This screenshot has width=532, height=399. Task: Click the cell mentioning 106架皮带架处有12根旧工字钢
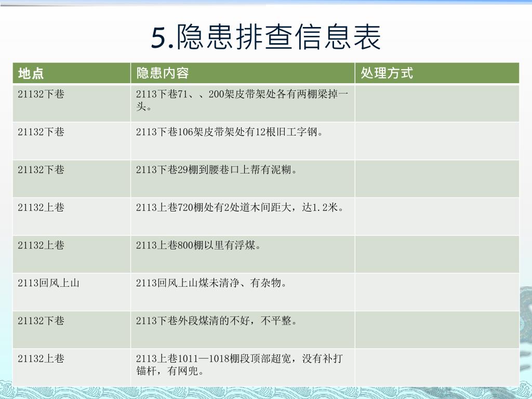pyautogui.click(x=243, y=141)
